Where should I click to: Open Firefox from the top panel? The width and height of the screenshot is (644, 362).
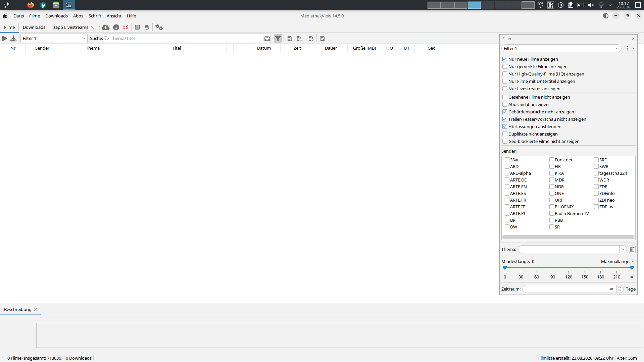pyautogui.click(x=31, y=5)
